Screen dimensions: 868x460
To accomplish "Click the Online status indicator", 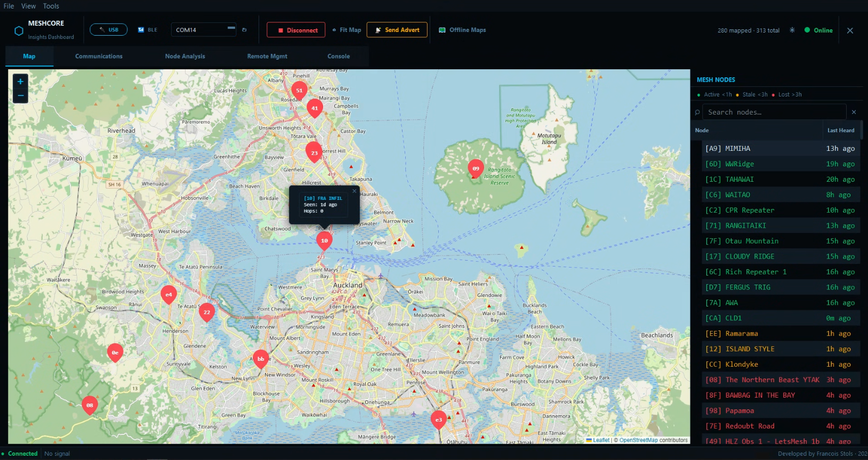I will 818,30.
